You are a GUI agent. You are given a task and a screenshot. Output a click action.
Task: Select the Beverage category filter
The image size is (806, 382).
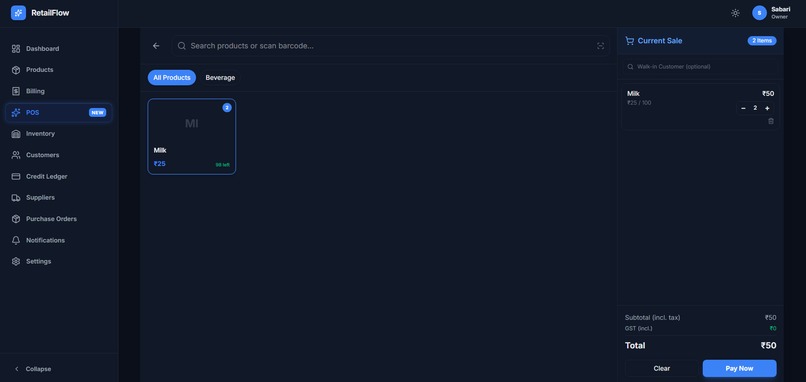click(220, 78)
